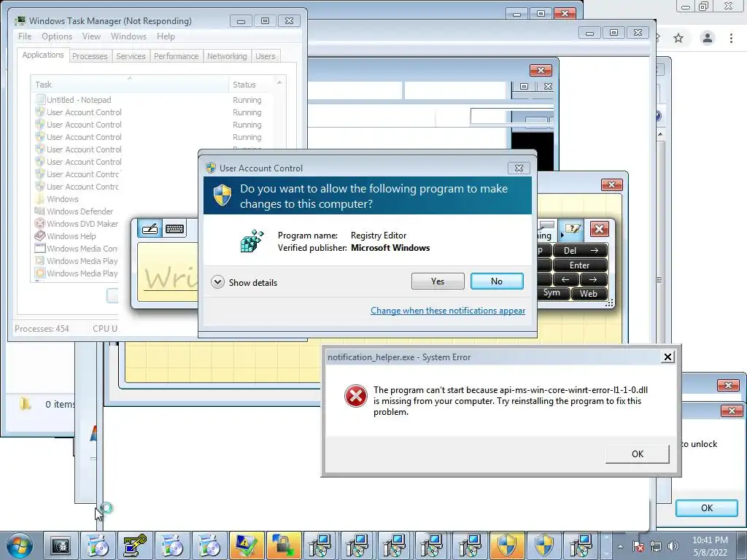Select 'Windows Help' task row

[76, 236]
